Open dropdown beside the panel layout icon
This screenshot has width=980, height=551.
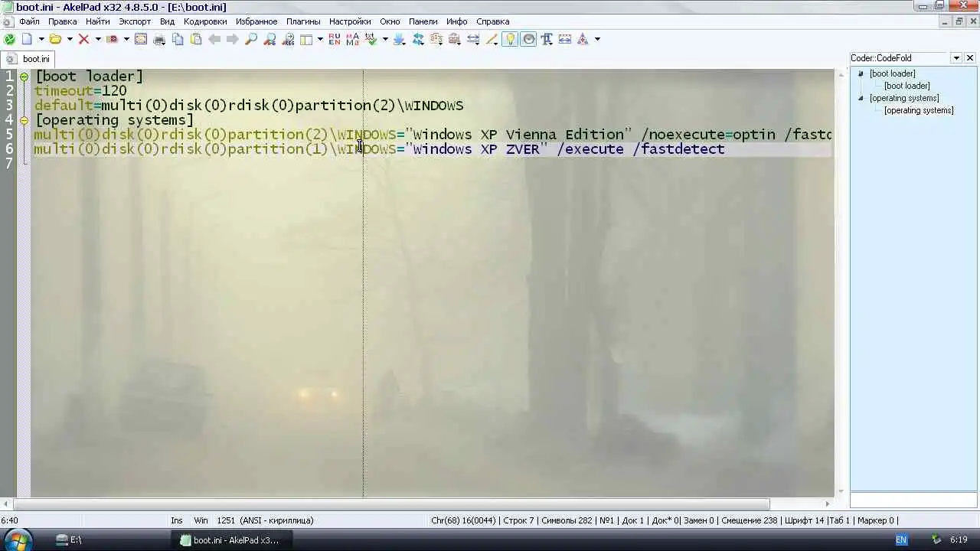pyautogui.click(x=320, y=39)
